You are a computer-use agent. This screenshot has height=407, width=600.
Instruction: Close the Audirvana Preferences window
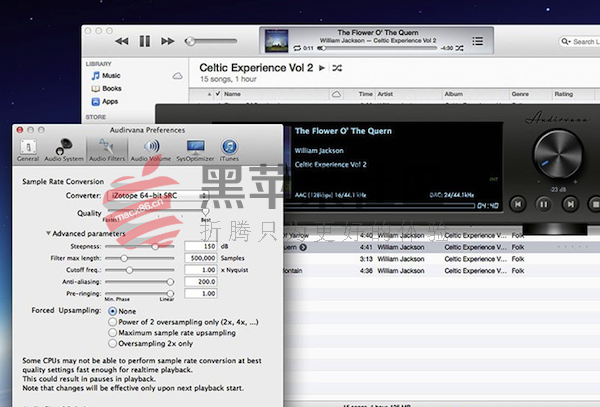click(x=20, y=130)
